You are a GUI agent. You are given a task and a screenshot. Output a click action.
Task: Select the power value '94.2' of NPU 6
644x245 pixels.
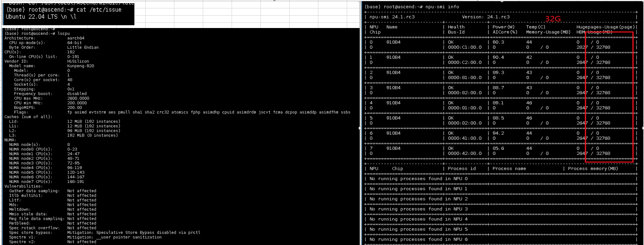click(x=498, y=133)
